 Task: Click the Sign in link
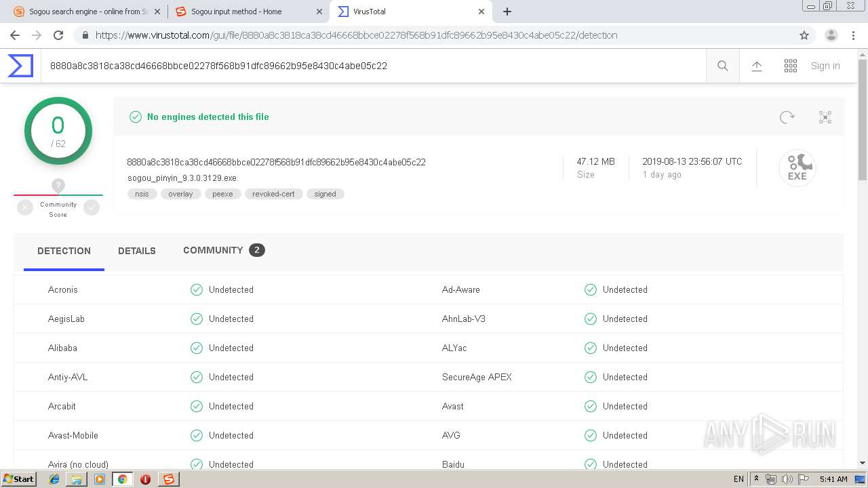click(x=825, y=66)
